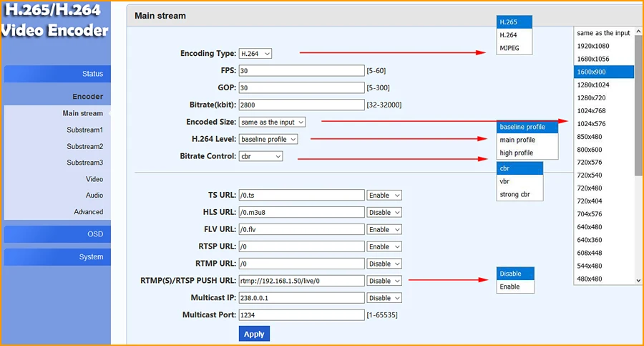
Task: Click the GOP input field
Action: click(301, 87)
